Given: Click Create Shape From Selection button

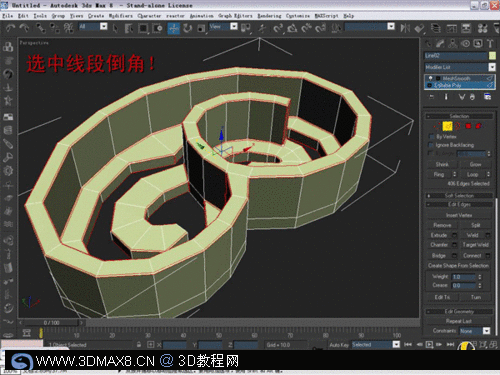Looking at the screenshot, I should [x=459, y=266].
